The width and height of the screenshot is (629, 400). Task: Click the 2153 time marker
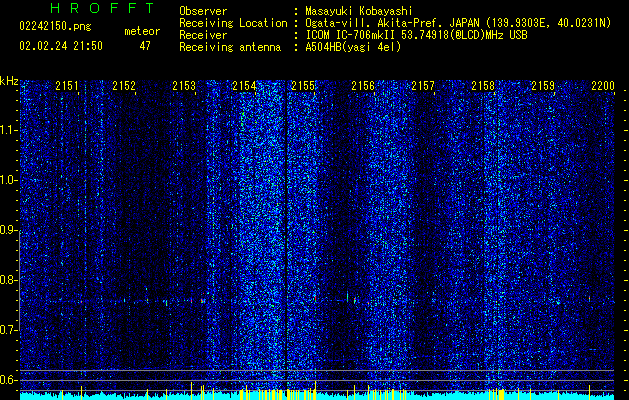click(x=184, y=85)
